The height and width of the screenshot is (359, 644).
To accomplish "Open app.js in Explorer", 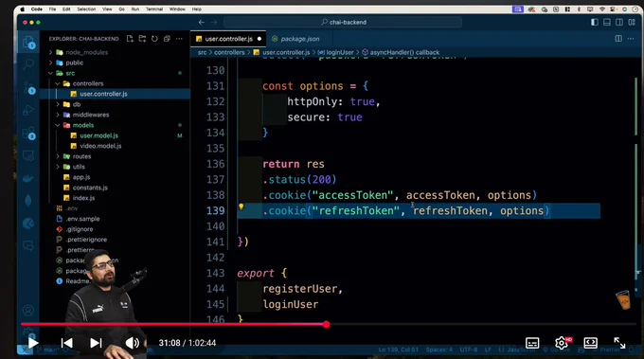I will [80, 177].
